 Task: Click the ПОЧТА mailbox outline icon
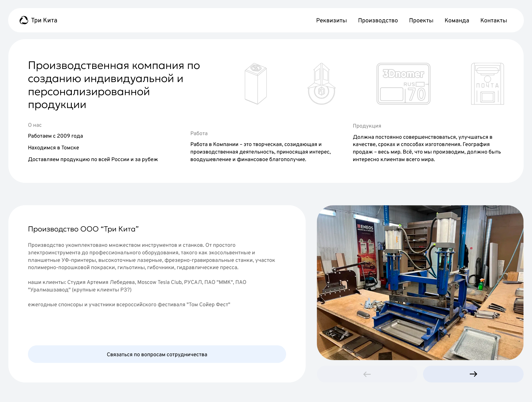[488, 84]
